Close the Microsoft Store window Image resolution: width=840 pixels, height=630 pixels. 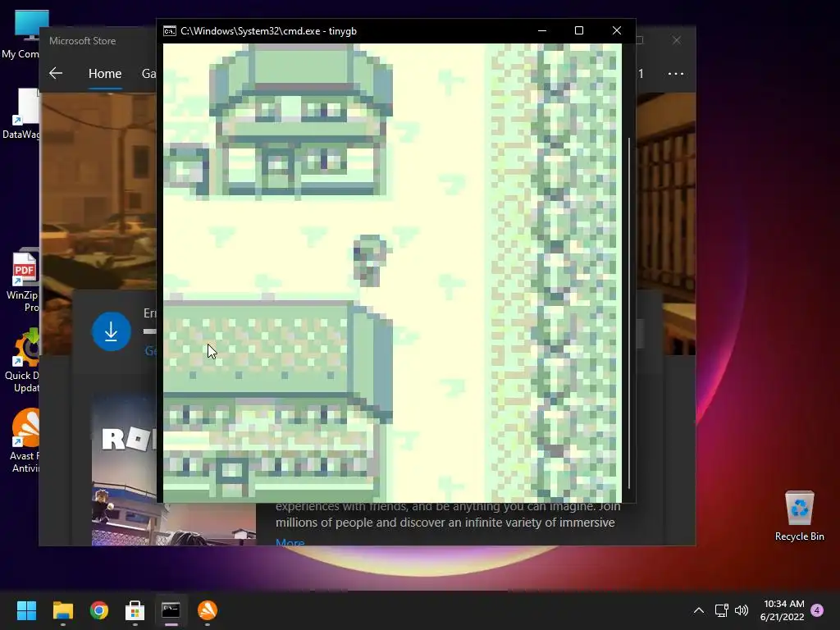pyautogui.click(x=677, y=40)
